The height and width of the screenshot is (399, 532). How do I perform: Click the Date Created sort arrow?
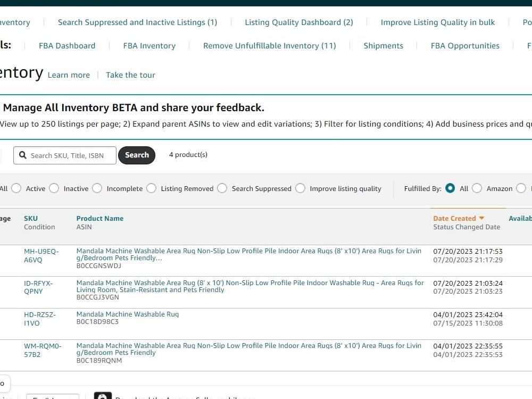[x=481, y=218]
